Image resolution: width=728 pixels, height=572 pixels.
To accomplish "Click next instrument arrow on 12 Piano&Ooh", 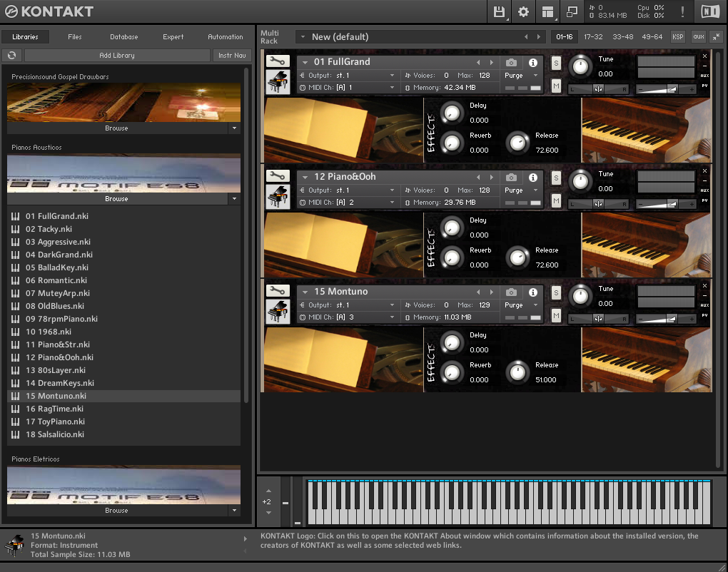I will point(492,177).
